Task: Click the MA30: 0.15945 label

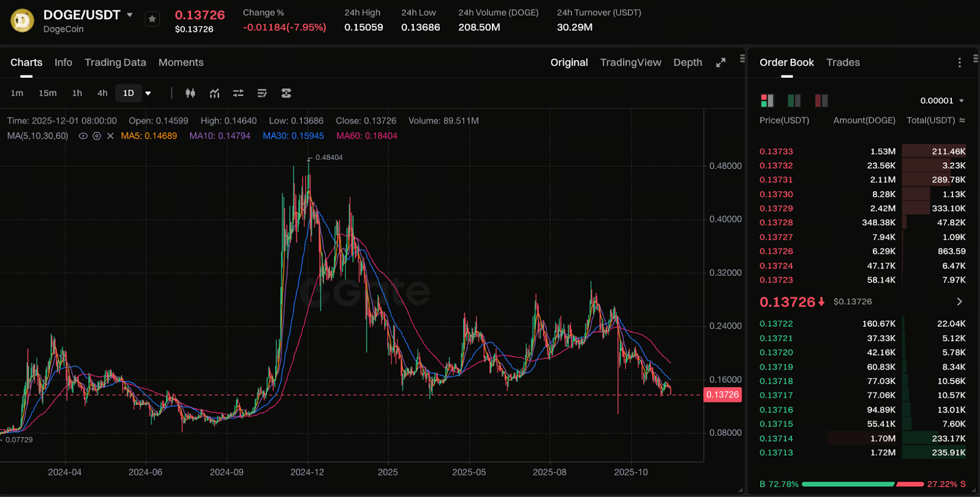Action: click(x=293, y=136)
